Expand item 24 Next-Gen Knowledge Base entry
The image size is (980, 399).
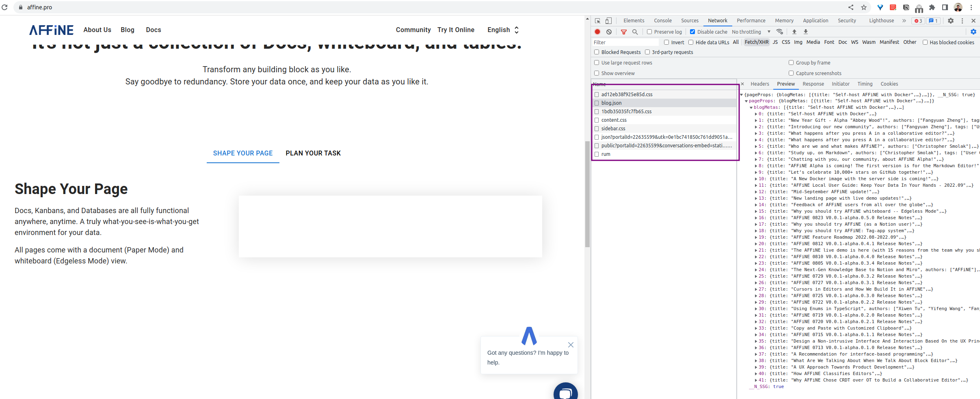tap(756, 270)
